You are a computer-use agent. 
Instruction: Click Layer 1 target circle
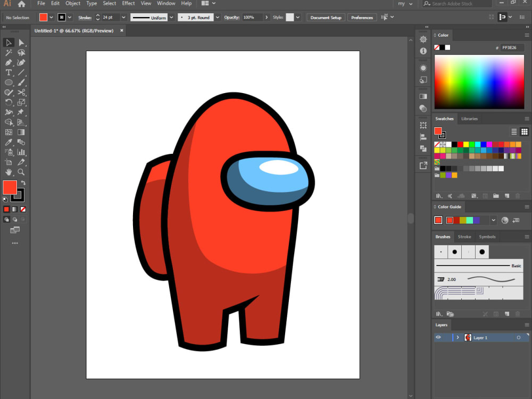[518, 338]
